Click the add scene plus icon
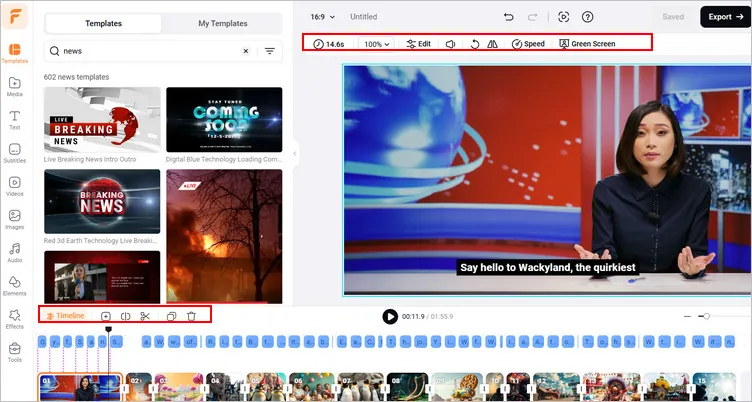Screen dimensions: 752x402 [106, 316]
